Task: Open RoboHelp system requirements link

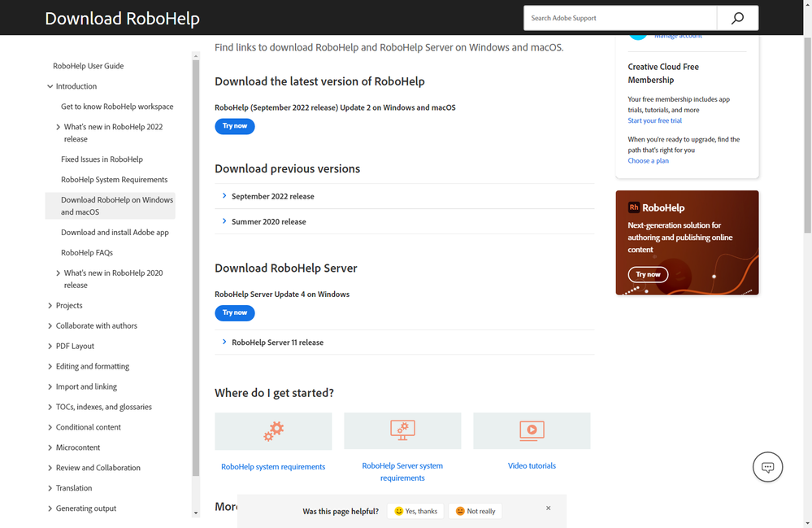Action: point(273,467)
